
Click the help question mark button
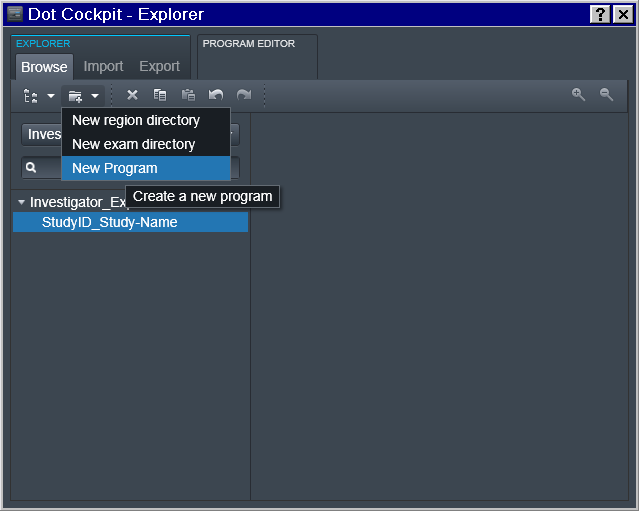pyautogui.click(x=600, y=15)
